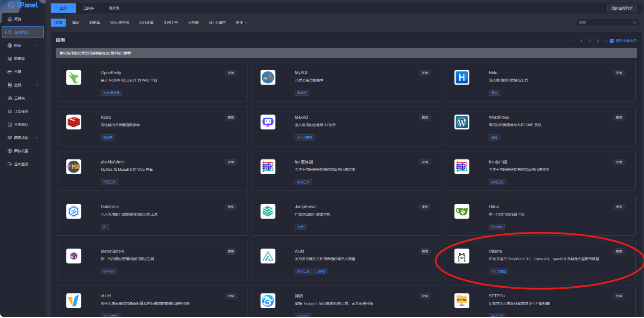Image resolution: width=644 pixels, height=318 pixels.
Task: Open the phpMyAdmin PMA icon
Action: click(74, 167)
